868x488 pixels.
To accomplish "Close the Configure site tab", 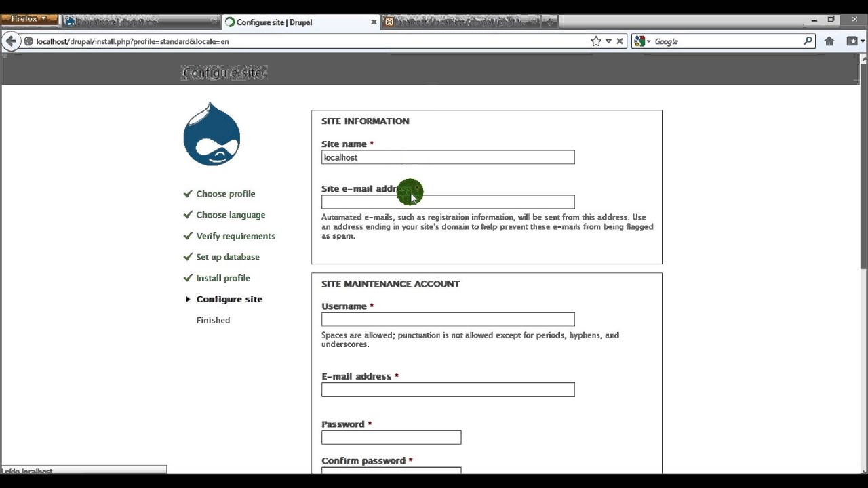I will click(x=374, y=22).
